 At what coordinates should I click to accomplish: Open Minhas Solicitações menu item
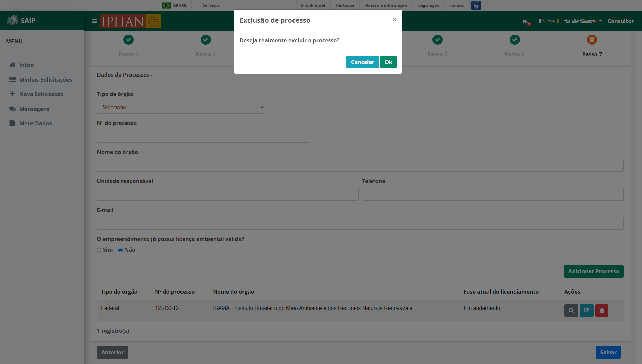[x=46, y=80]
